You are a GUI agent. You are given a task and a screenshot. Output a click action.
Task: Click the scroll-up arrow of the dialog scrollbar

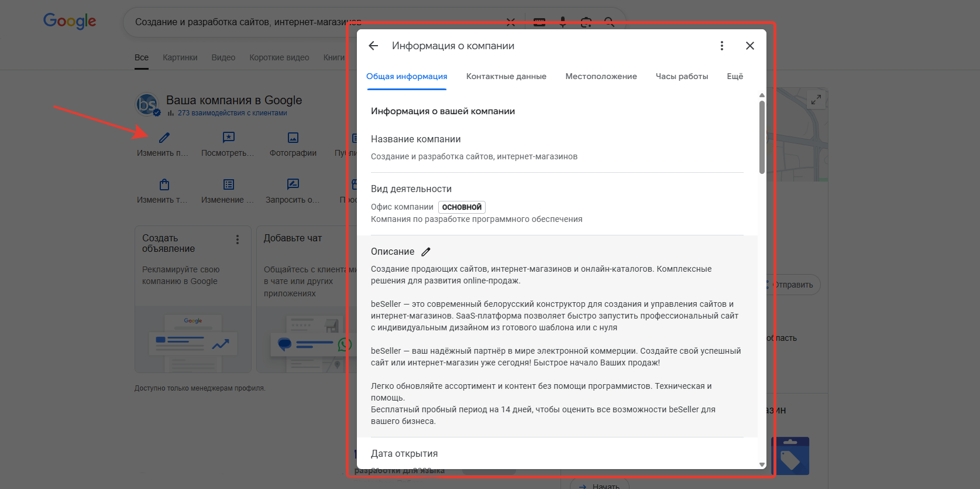pyautogui.click(x=762, y=95)
